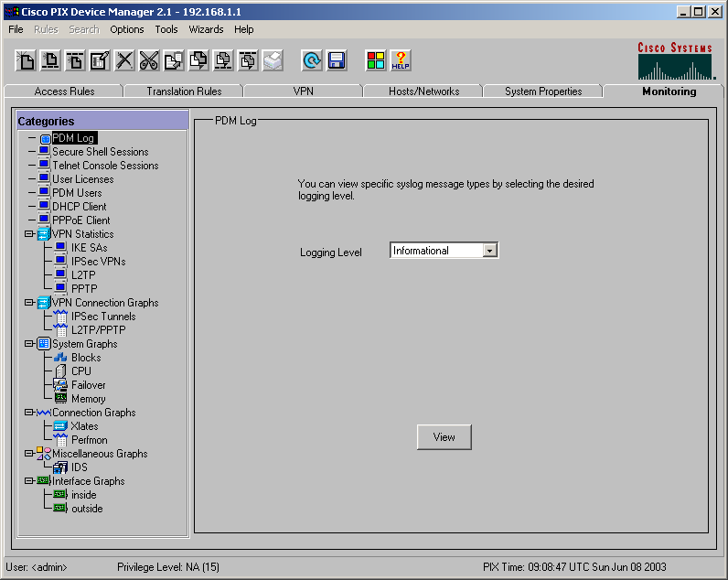The height and width of the screenshot is (580, 728).
Task: Switch to the Translation Rules tab
Action: click(x=184, y=91)
